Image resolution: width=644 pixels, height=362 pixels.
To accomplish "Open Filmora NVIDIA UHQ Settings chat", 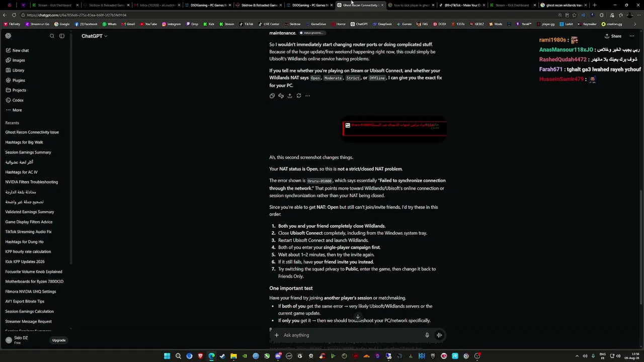I will coord(31,292).
